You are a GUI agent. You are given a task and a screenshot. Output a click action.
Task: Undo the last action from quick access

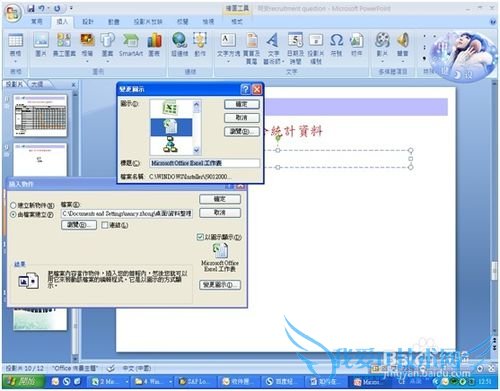[42, 8]
